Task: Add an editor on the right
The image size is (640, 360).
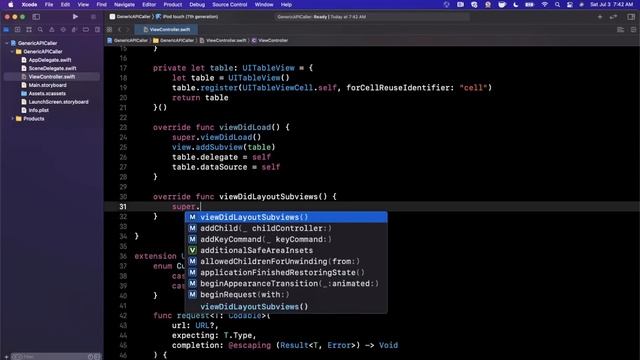Action: coord(633,30)
